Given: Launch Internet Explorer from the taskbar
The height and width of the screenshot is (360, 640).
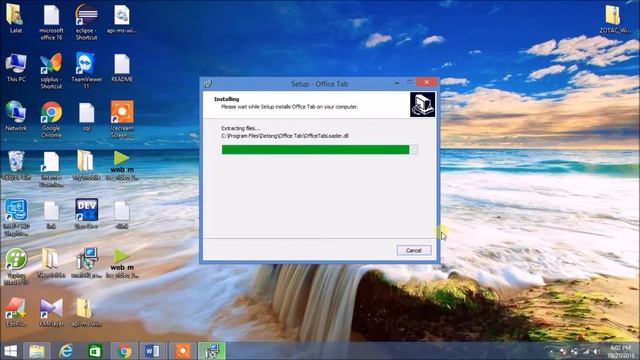Looking at the screenshot, I should [x=66, y=351].
